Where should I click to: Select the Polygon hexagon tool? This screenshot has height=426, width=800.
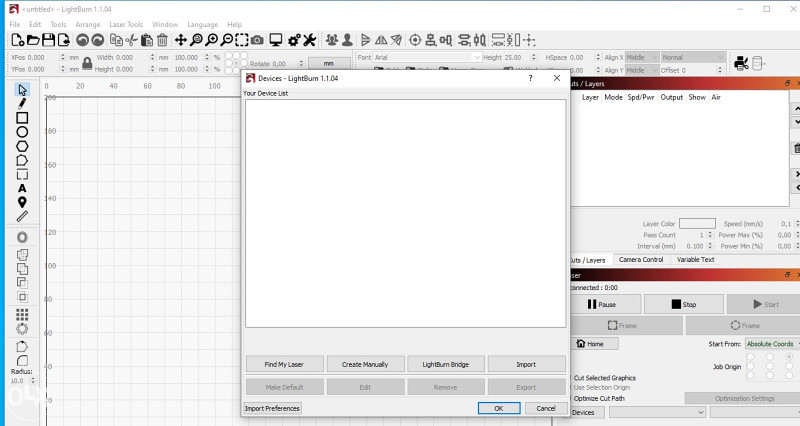[22, 146]
